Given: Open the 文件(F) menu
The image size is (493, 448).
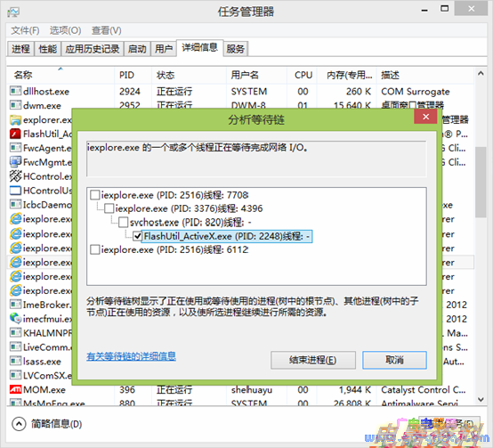Looking at the screenshot, I should coord(25,30).
